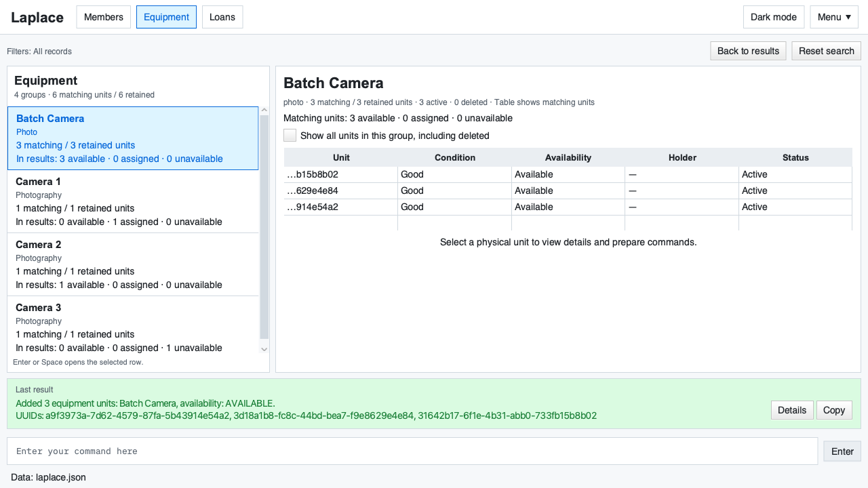868x488 pixels.
Task: Click the Unit column header
Action: coord(341,157)
